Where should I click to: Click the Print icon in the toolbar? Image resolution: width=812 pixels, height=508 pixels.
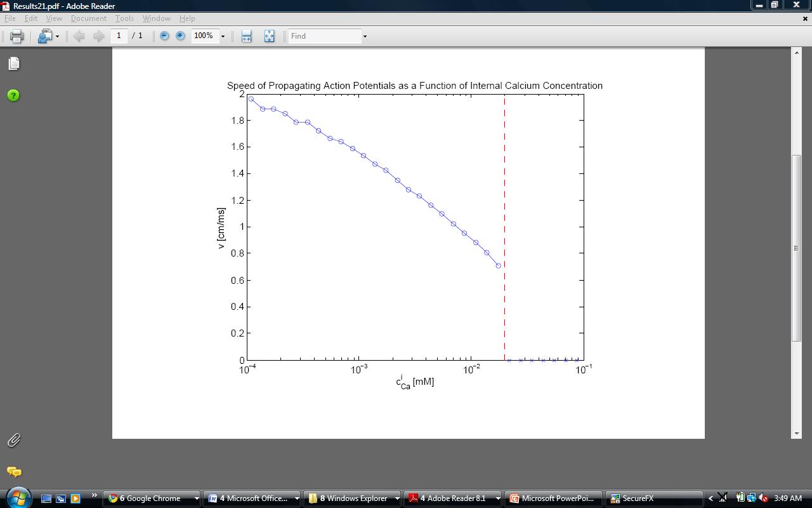pos(17,36)
